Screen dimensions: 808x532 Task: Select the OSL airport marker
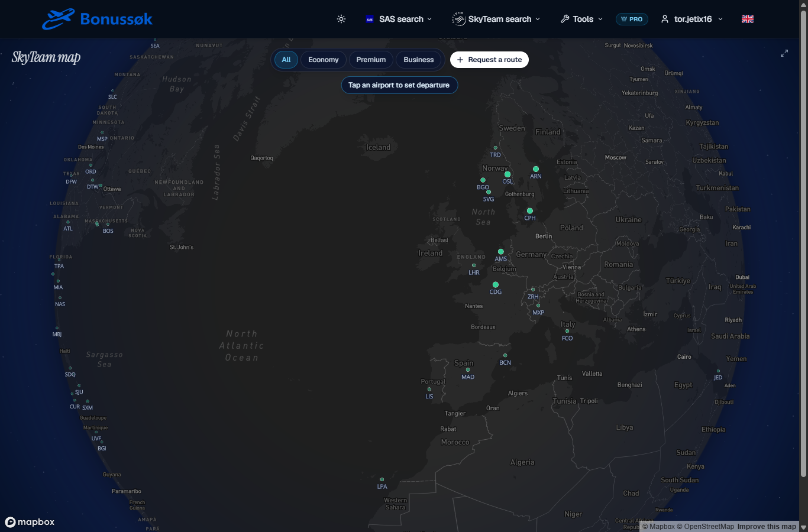[x=508, y=174]
